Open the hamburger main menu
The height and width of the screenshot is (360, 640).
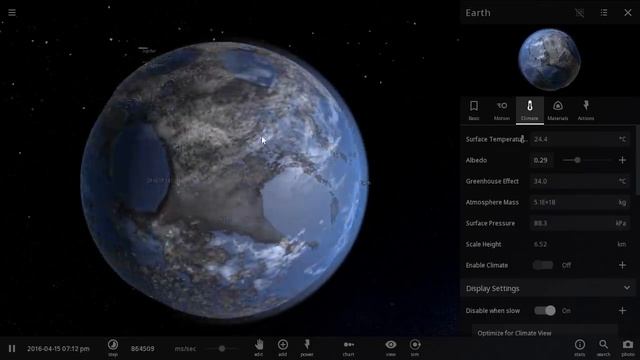coord(12,13)
